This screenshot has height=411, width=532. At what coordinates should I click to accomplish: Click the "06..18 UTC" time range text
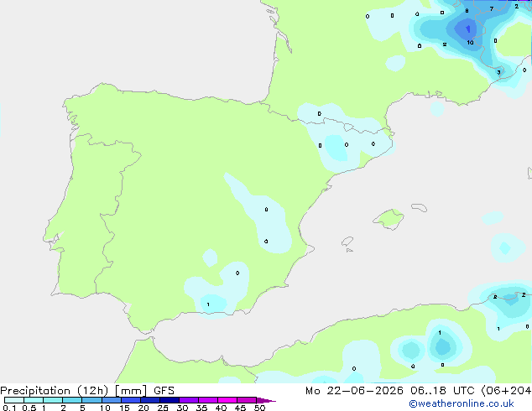point(442,391)
